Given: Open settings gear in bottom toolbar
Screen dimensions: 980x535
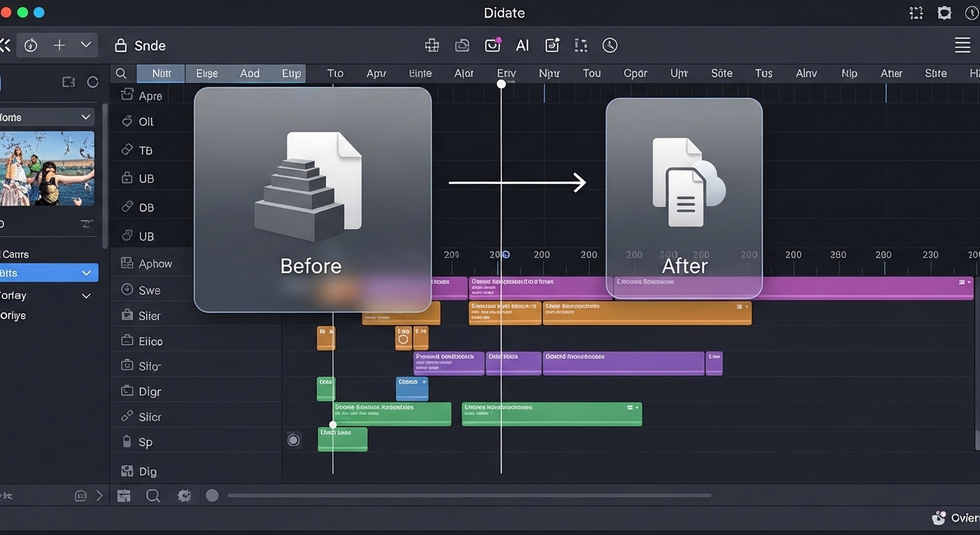Looking at the screenshot, I should coord(184,495).
